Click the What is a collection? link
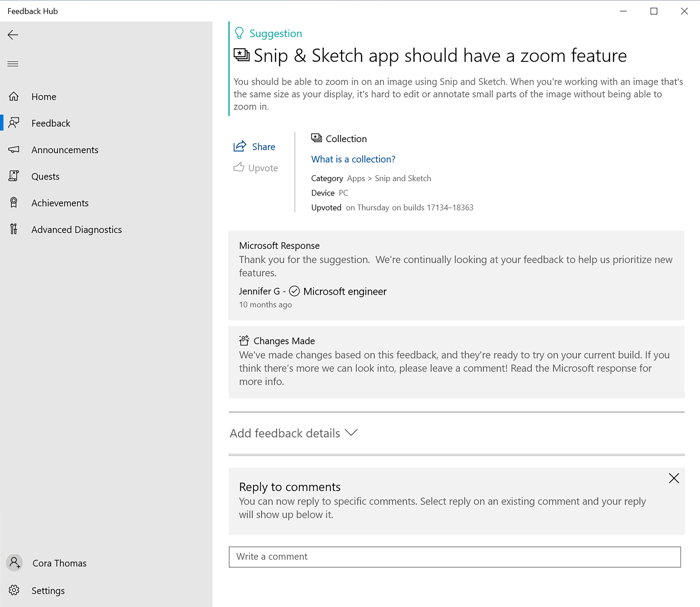 pos(353,159)
